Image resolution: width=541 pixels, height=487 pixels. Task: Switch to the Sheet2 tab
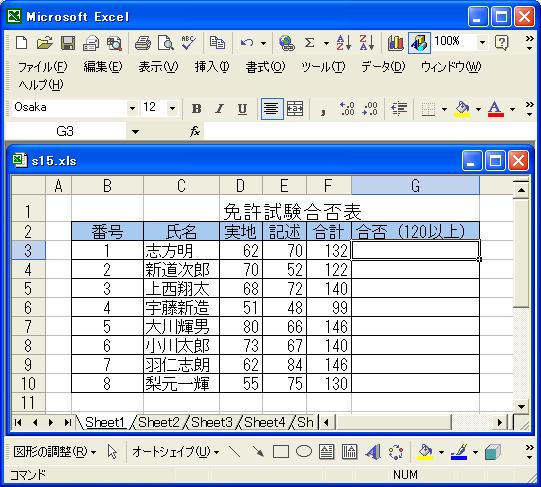158,422
